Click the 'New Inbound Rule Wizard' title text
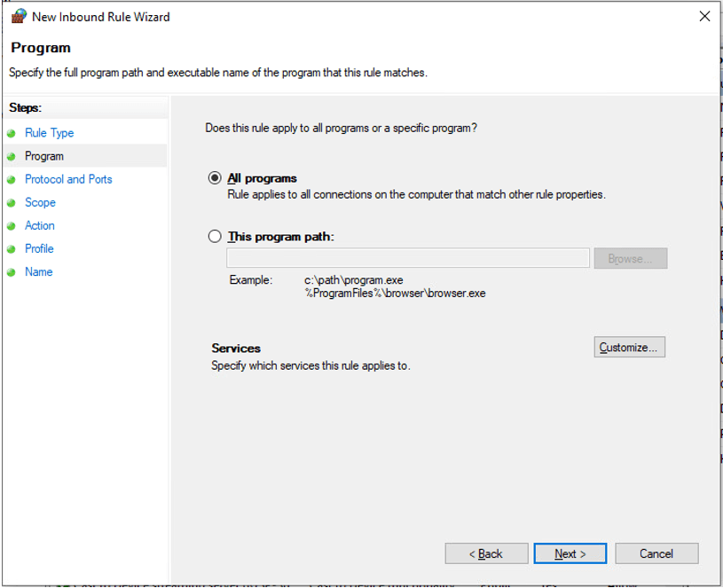This screenshot has width=723, height=588. 101,17
